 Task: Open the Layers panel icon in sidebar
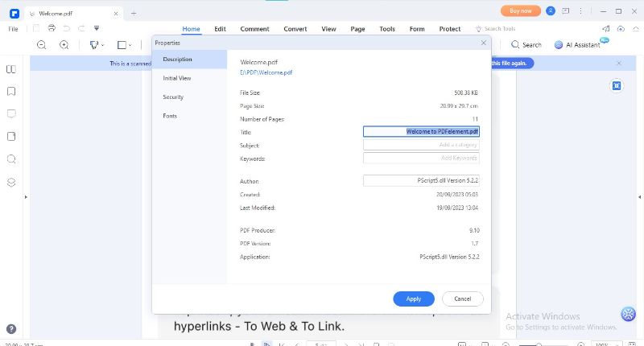[11, 182]
